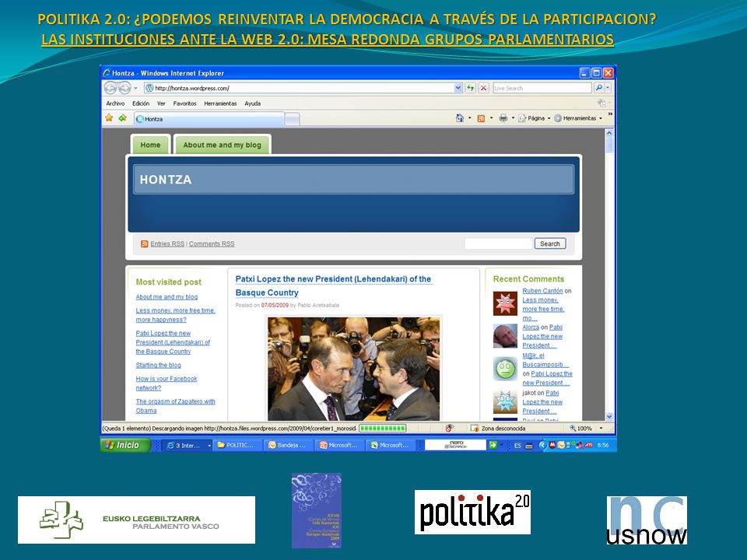The image size is (747, 560).
Task: Open How is your Facebook network link
Action: click(167, 383)
